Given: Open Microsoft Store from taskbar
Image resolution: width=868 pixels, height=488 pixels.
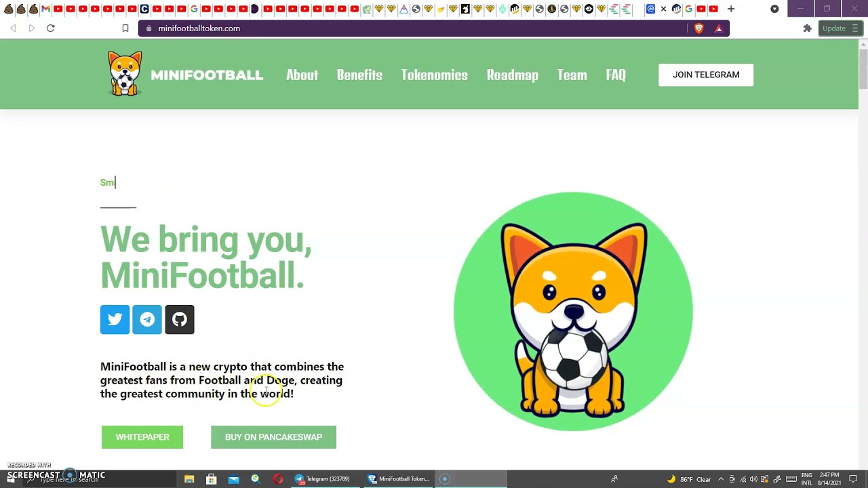Looking at the screenshot, I should (212, 479).
